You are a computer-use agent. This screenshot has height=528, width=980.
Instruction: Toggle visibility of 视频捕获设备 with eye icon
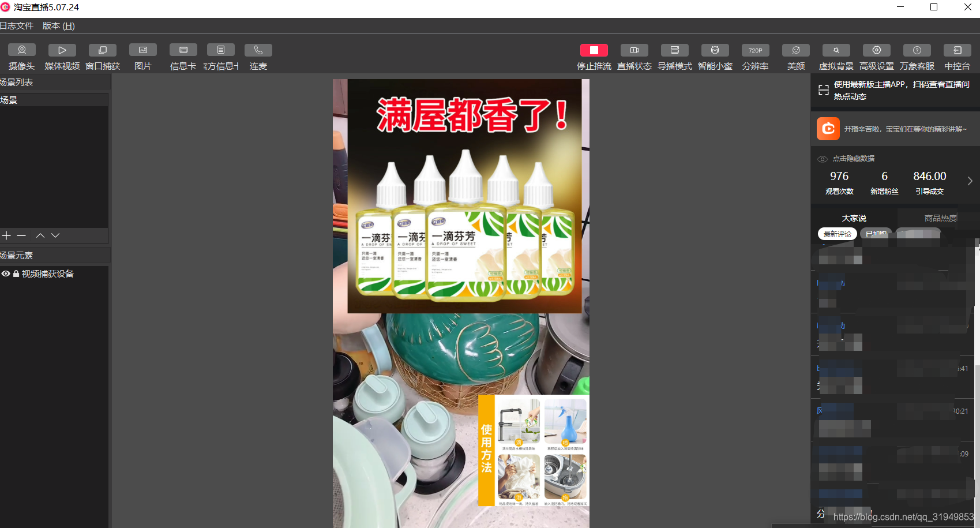tap(6, 274)
